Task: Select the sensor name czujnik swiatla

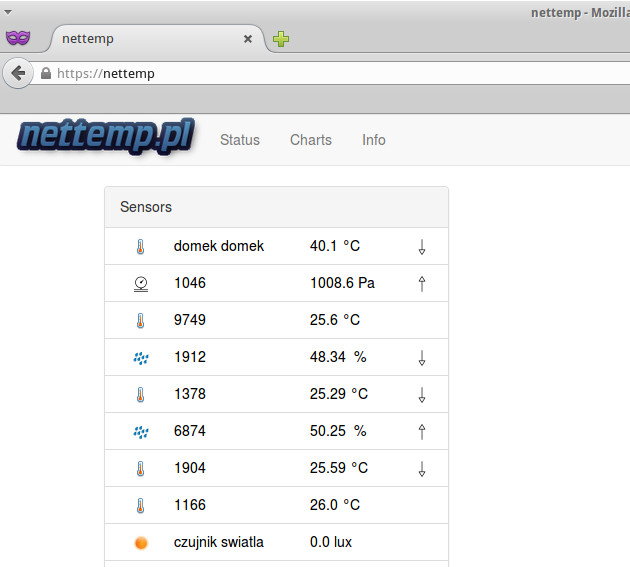Action: (x=219, y=542)
